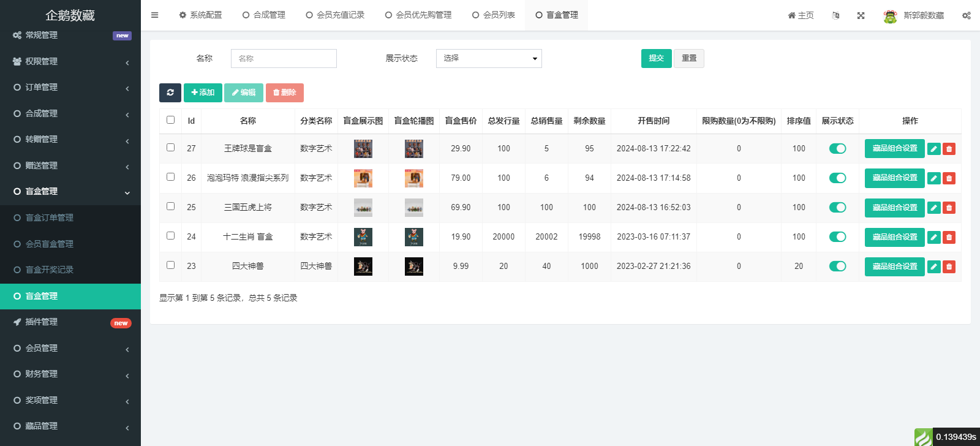
Task: Toggle fullscreen mode with the expand arrows icon
Action: coord(861,15)
